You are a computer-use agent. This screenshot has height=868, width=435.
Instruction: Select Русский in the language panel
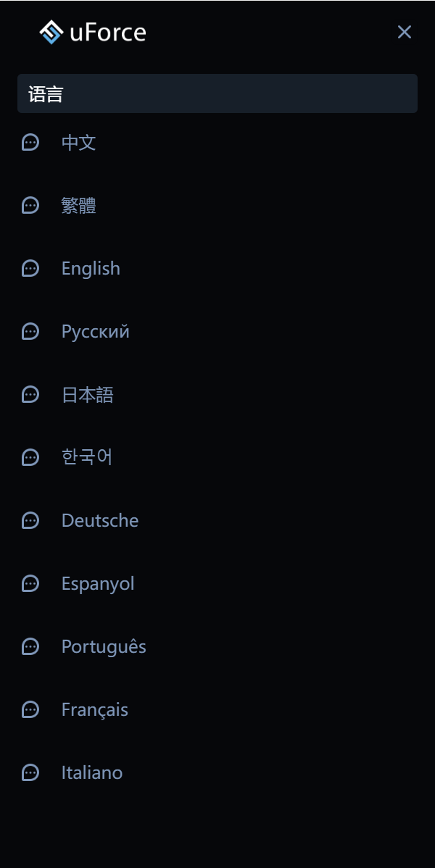coord(96,331)
